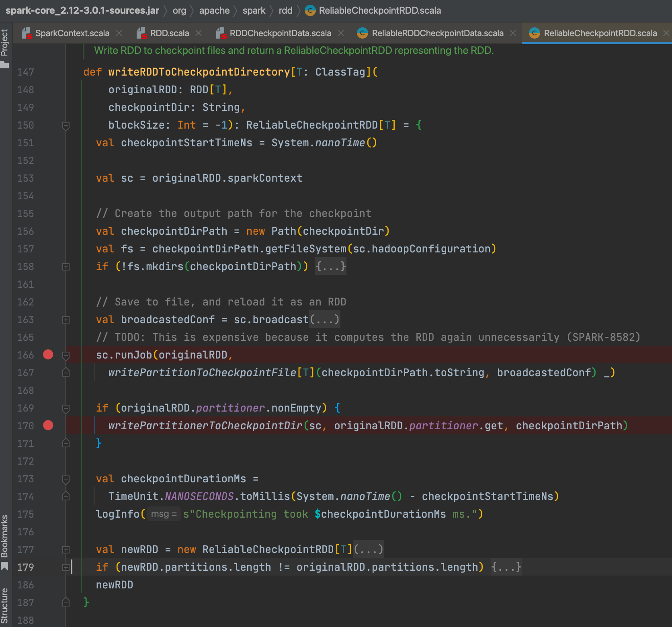This screenshot has height=627, width=672.
Task: Click RDDCheckpointData.scala file type icon
Action: click(x=221, y=33)
